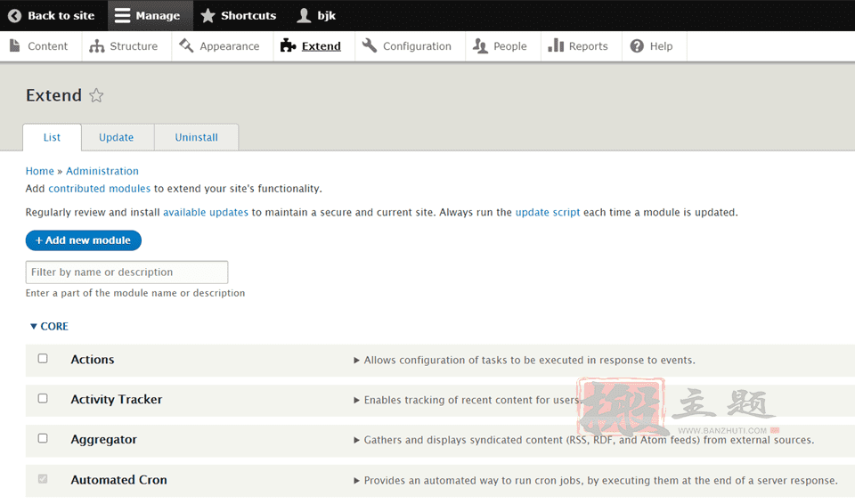Expand the Automated Cron description
Image resolution: width=855 pixels, height=504 pixels.
click(356, 481)
